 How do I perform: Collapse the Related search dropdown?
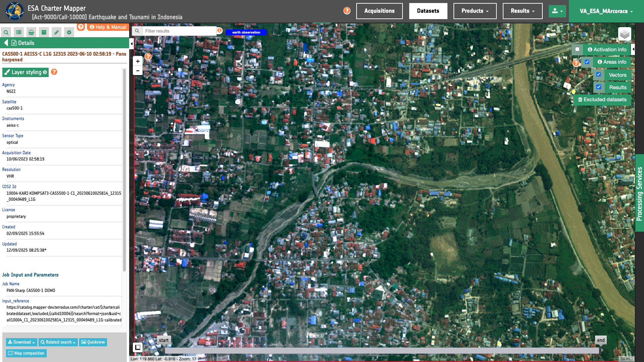point(58,342)
